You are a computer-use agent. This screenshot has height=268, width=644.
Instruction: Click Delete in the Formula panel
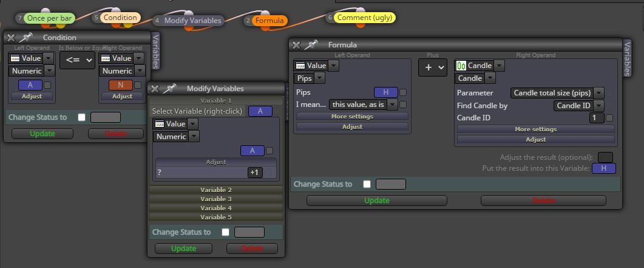[543, 201]
